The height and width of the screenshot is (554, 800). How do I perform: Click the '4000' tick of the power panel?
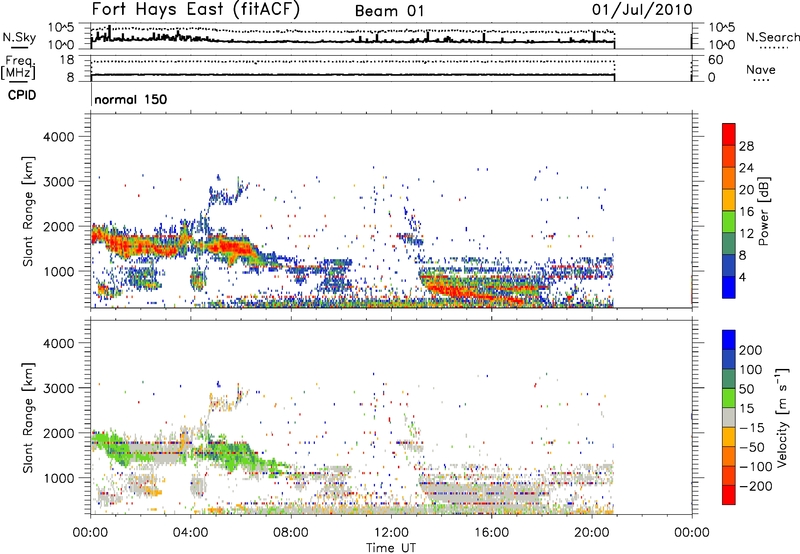click(x=58, y=137)
